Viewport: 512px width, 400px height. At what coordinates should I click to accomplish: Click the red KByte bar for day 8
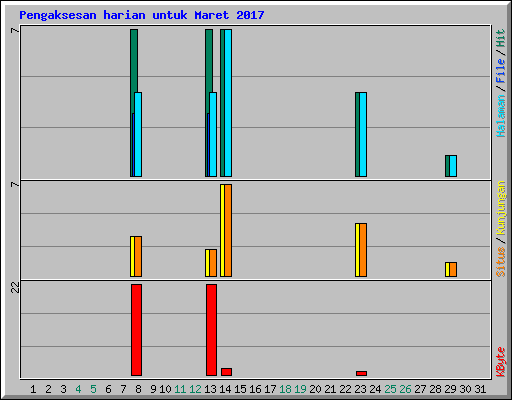pyautogui.click(x=136, y=330)
